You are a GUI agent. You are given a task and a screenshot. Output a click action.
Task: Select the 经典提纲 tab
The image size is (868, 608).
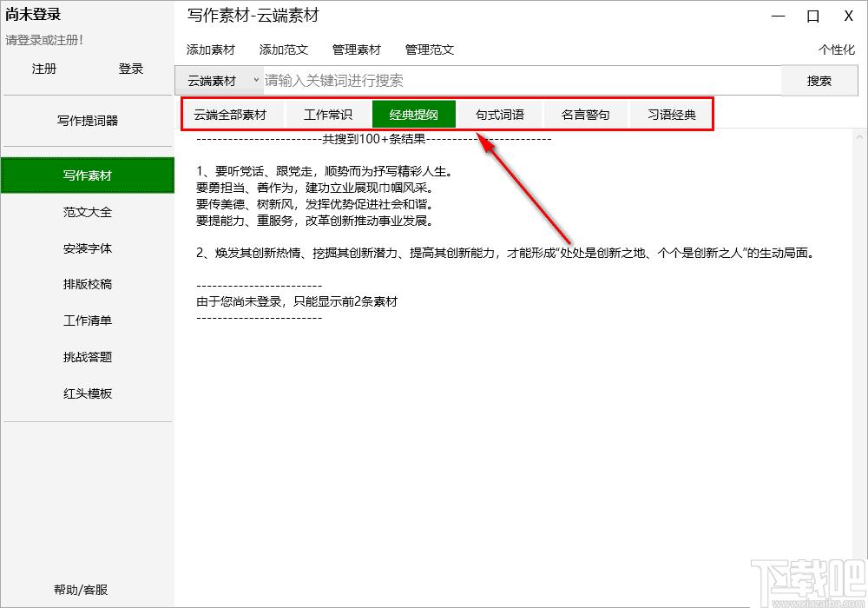pyautogui.click(x=413, y=115)
